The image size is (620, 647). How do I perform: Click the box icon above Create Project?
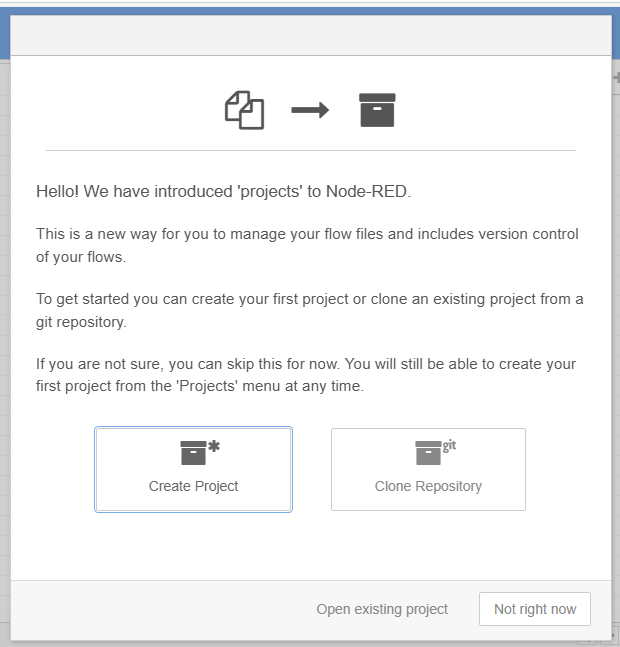(x=193, y=453)
